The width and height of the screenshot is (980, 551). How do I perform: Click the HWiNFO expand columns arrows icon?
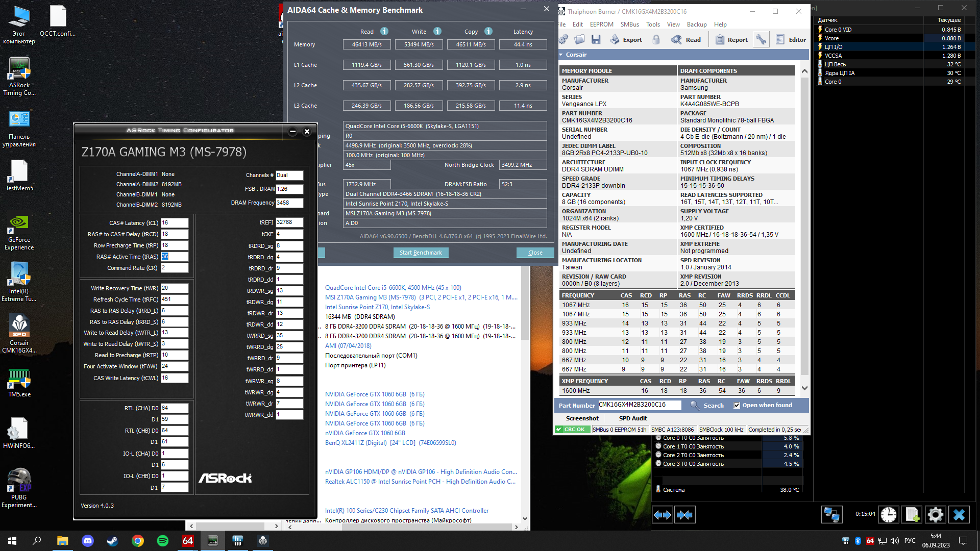coord(663,515)
